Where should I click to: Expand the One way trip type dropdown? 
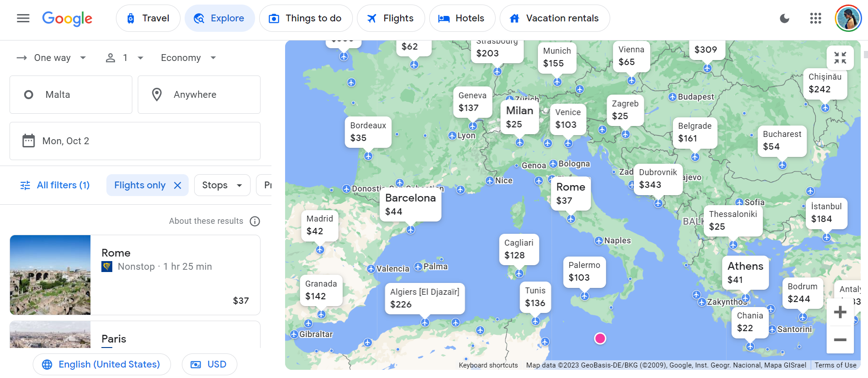pyautogui.click(x=51, y=58)
